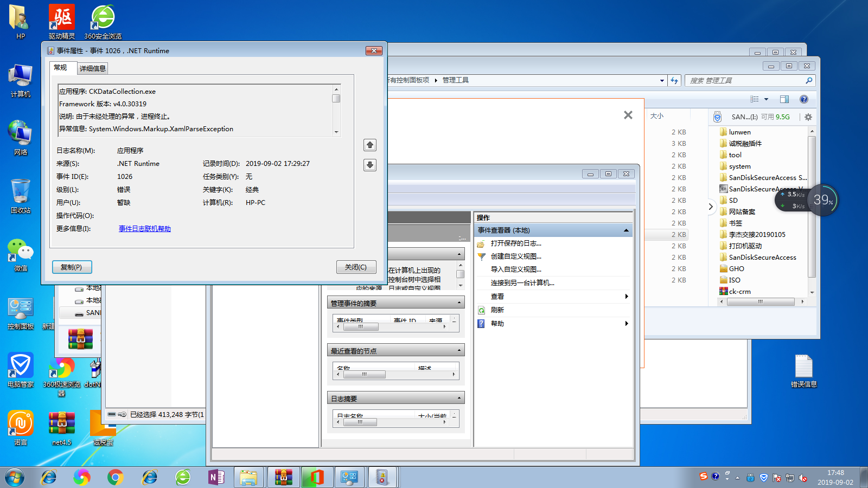Collapse the 管理事件的摘要 section
Image resolution: width=868 pixels, height=488 pixels.
tap(459, 303)
